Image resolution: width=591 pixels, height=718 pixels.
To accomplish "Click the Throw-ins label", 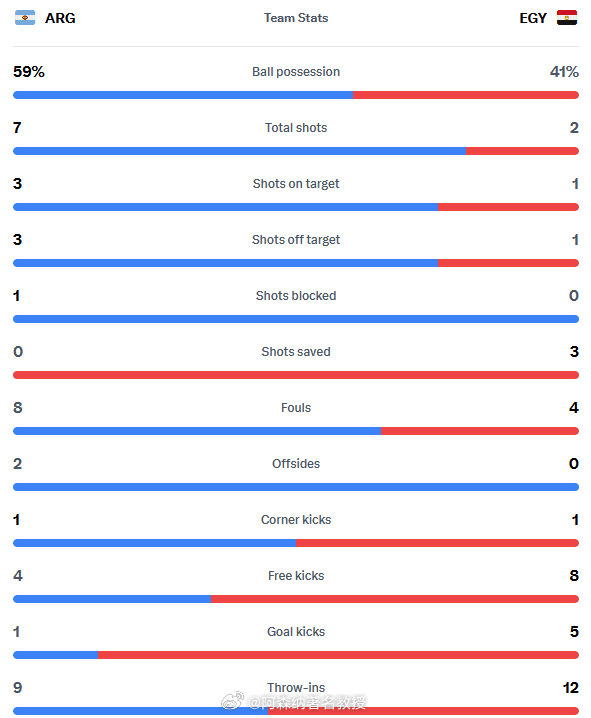I will (296, 687).
